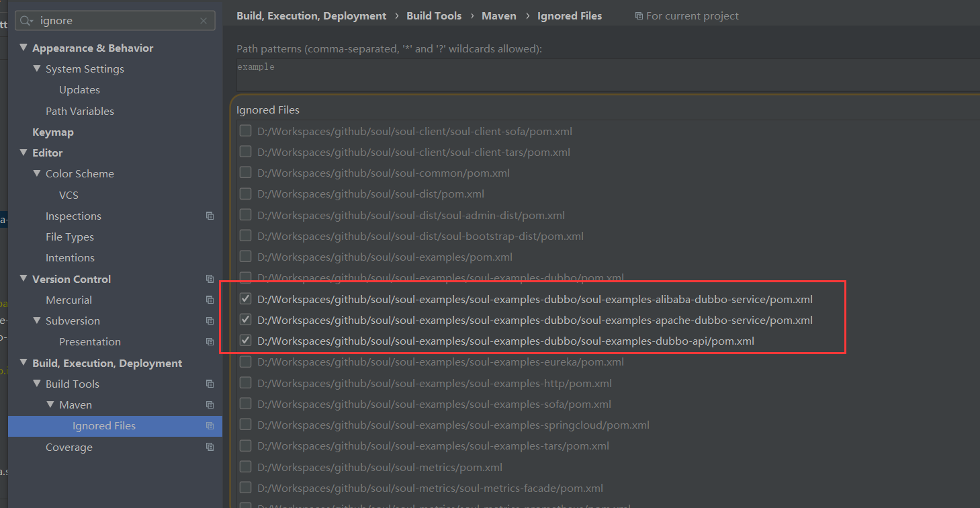Open the File Types settings

70,237
